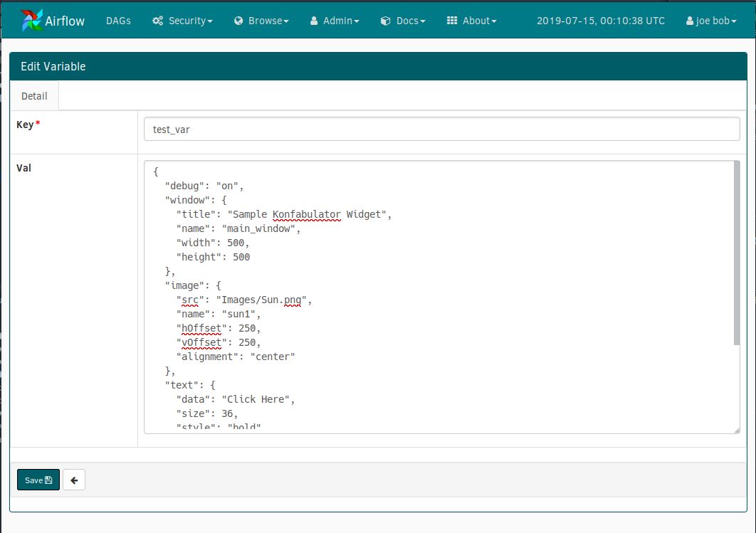The height and width of the screenshot is (533, 756).
Task: Click the "name": "main_window" line
Action: point(238,228)
